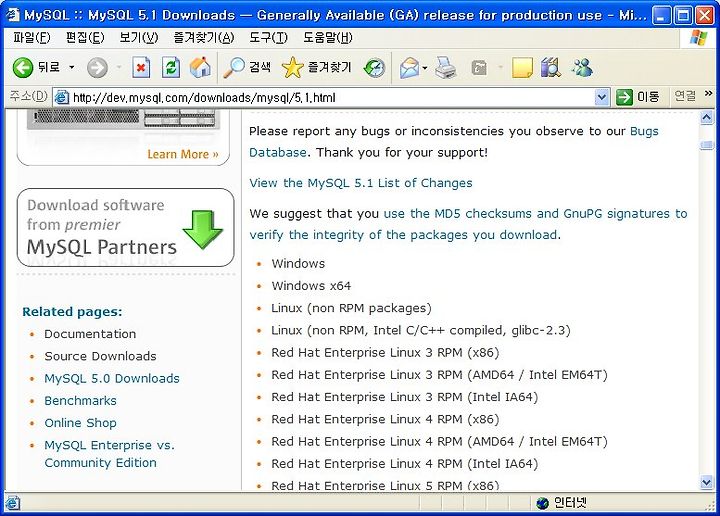
Task: Select Linux Intel C/C++ compiled glibc-2.3 entry
Action: click(x=421, y=331)
